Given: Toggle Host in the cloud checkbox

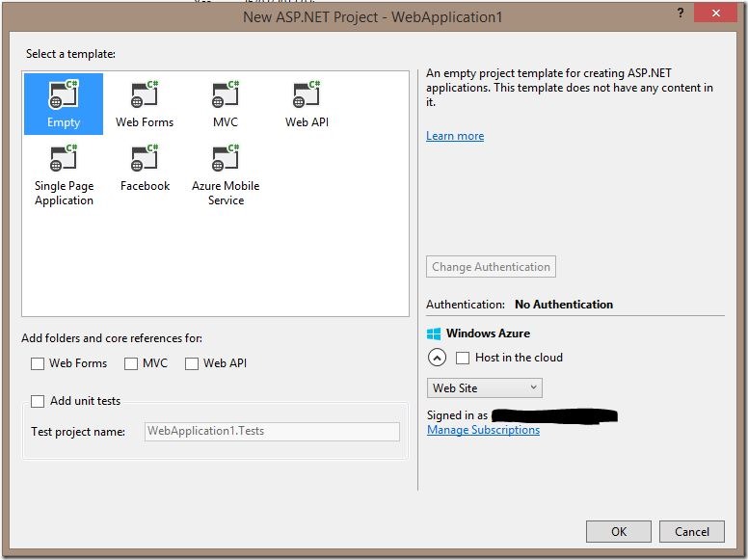Looking at the screenshot, I should pos(463,358).
